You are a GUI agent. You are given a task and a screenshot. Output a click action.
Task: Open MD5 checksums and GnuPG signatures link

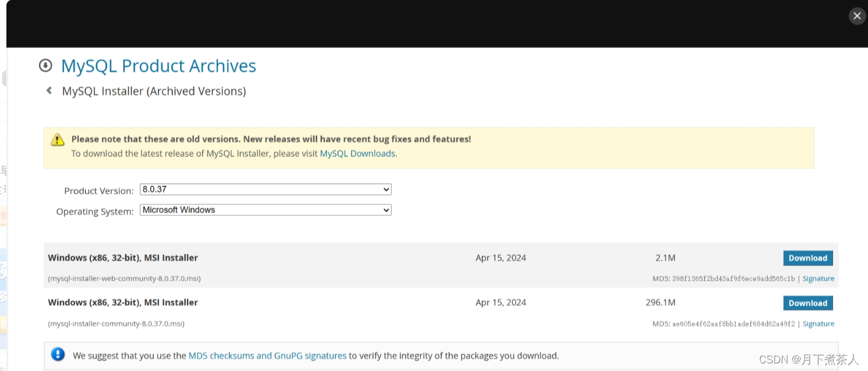[267, 355]
